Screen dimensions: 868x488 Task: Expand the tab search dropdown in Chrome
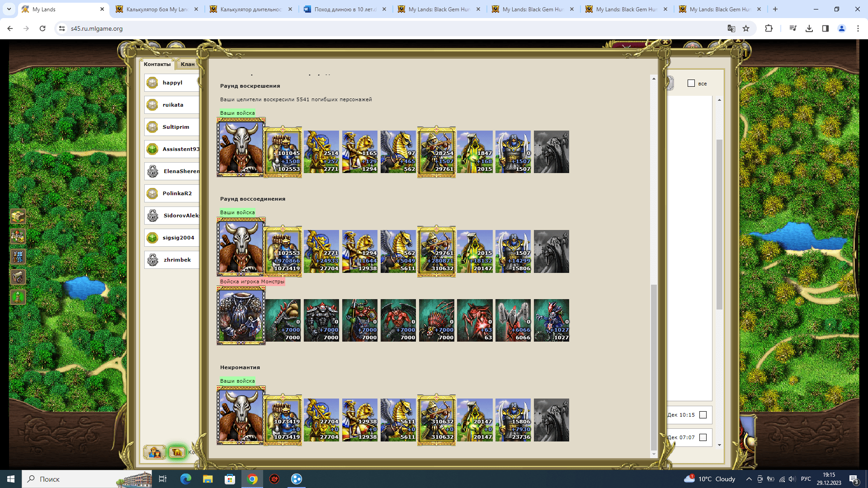pyautogui.click(x=9, y=9)
